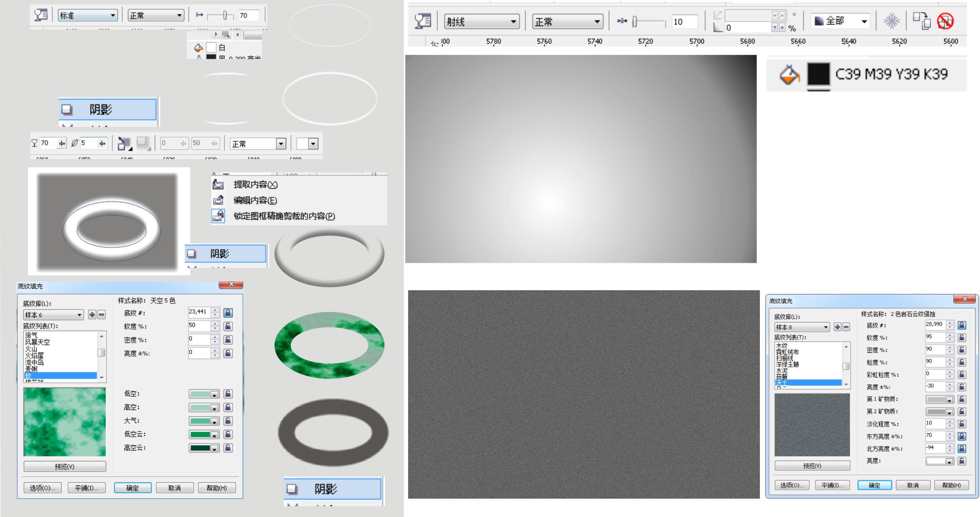Toggle the lock for 东方亮度 ±% value

tap(962, 436)
